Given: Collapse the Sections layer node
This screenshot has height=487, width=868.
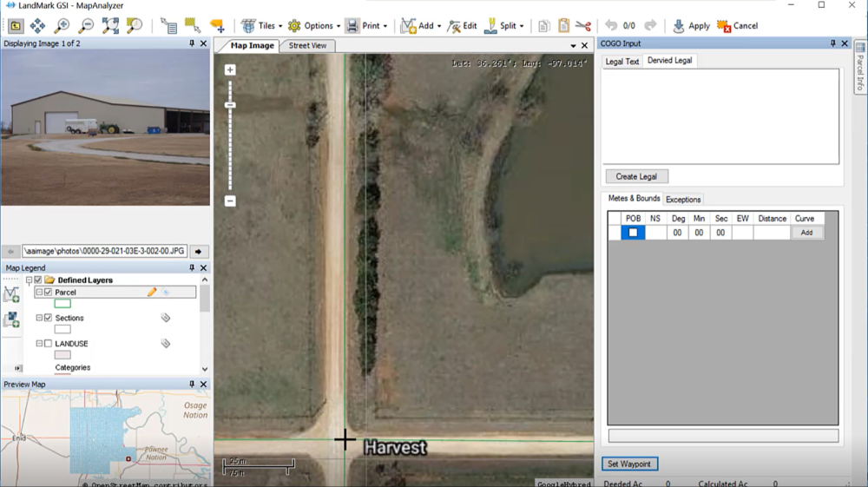Looking at the screenshot, I should [39, 318].
